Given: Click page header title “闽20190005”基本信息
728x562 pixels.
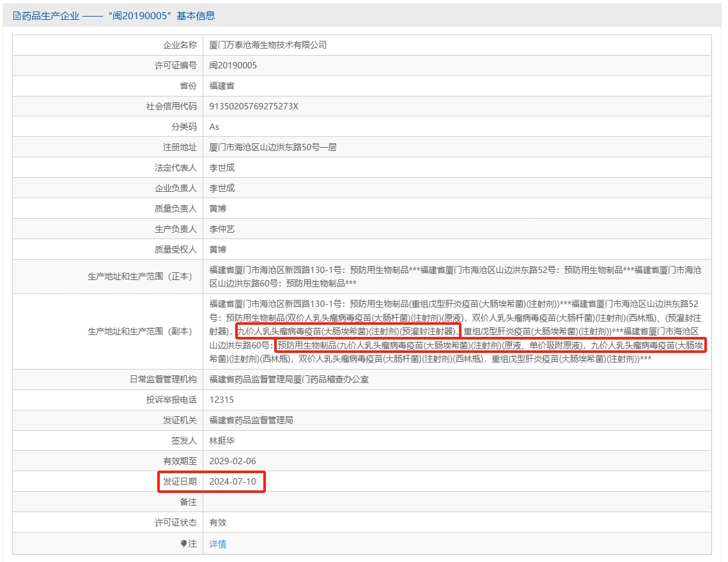Looking at the screenshot, I should [162, 16].
